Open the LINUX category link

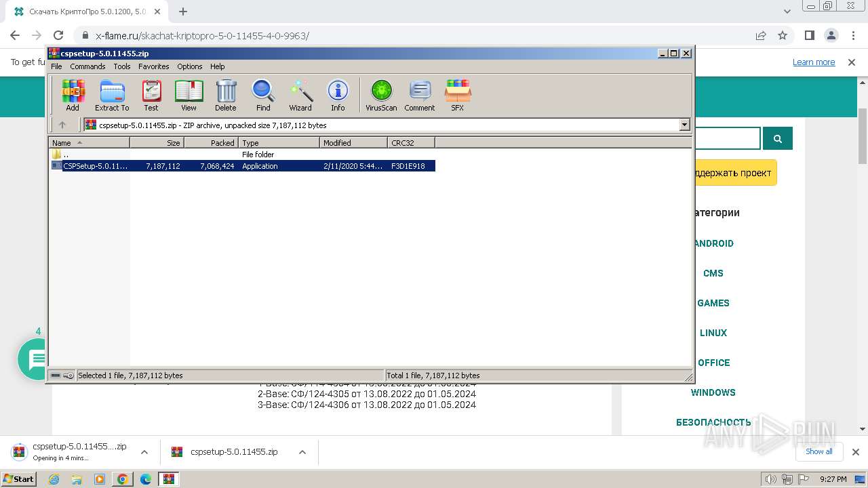(x=713, y=333)
